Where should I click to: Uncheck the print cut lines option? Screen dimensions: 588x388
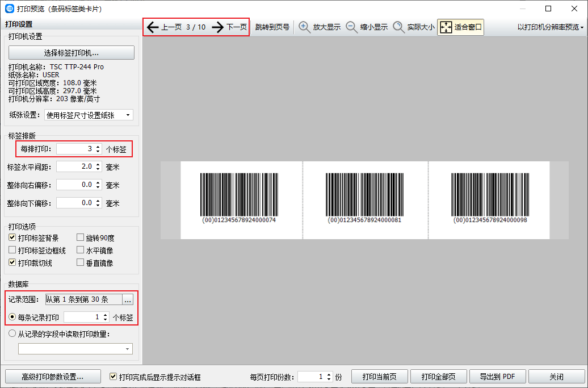[x=12, y=263]
